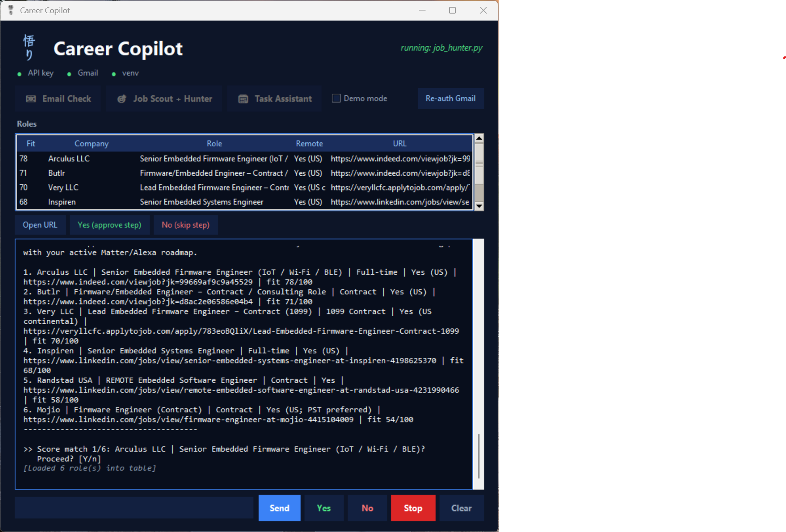Stop the running script with Stop
Image resolution: width=786 pixels, height=532 pixels.
point(413,508)
